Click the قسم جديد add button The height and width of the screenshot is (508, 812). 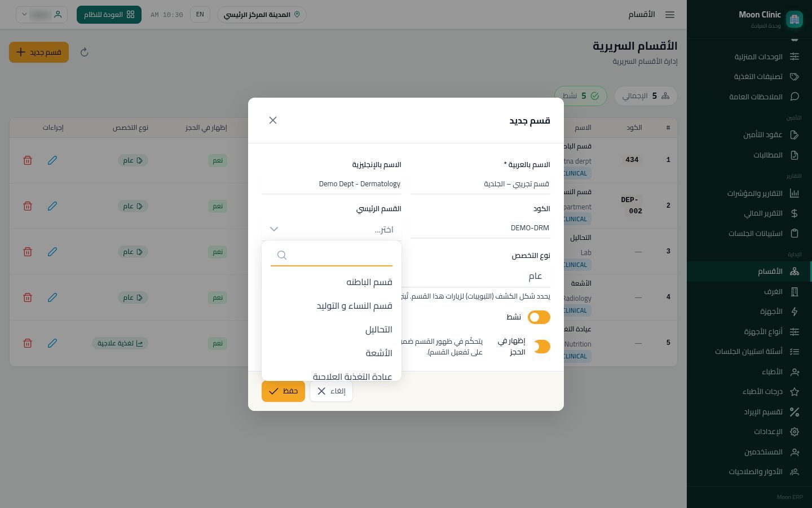pos(39,52)
